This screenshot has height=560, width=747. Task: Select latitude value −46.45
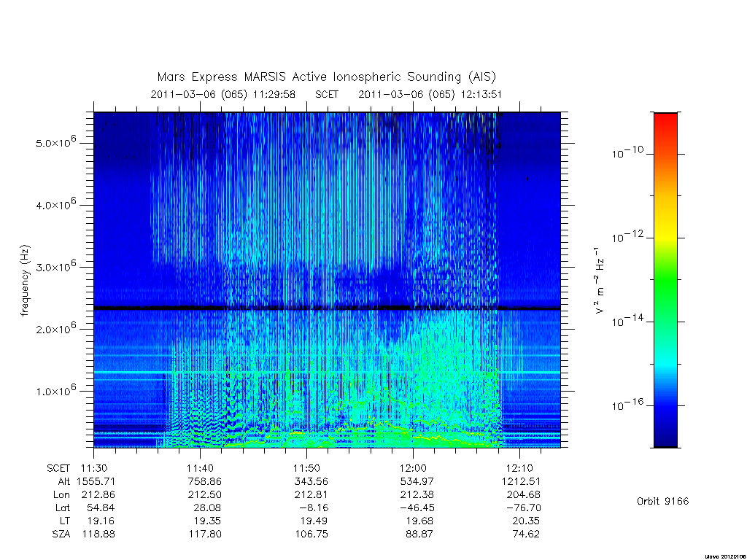(x=417, y=507)
